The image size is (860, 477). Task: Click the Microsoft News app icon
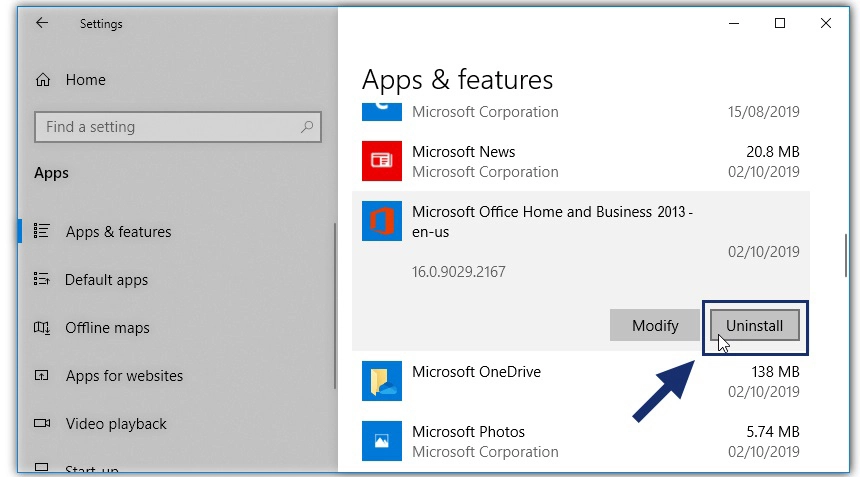(382, 161)
